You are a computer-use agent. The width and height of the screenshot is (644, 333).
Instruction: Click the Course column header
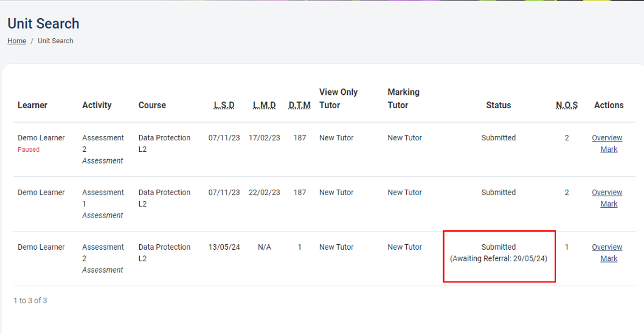point(152,105)
